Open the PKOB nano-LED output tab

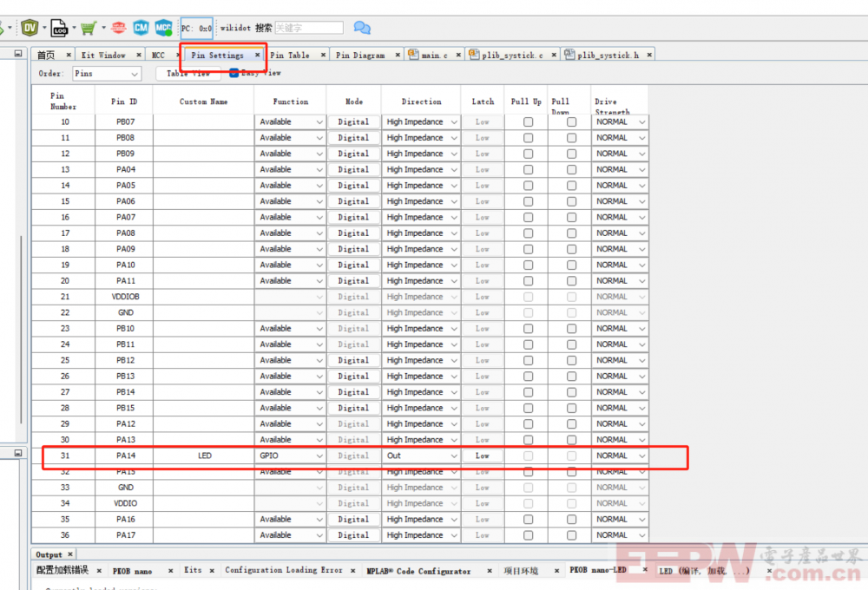point(598,569)
